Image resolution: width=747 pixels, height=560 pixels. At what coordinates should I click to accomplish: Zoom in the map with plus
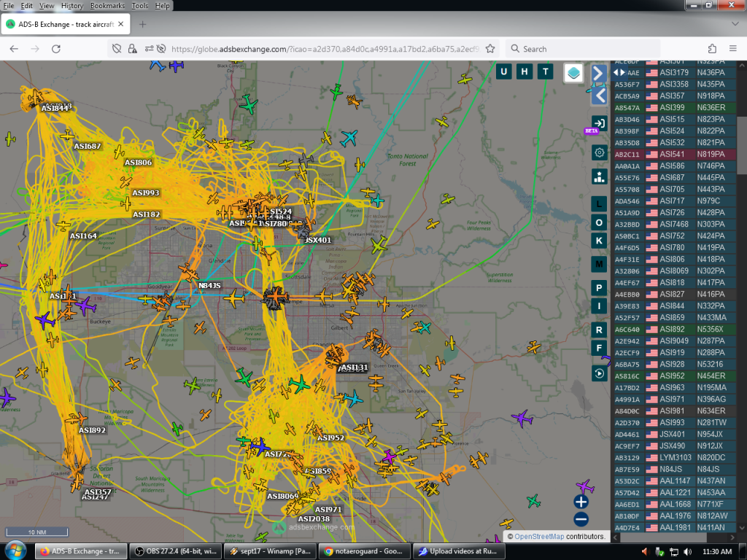(581, 502)
